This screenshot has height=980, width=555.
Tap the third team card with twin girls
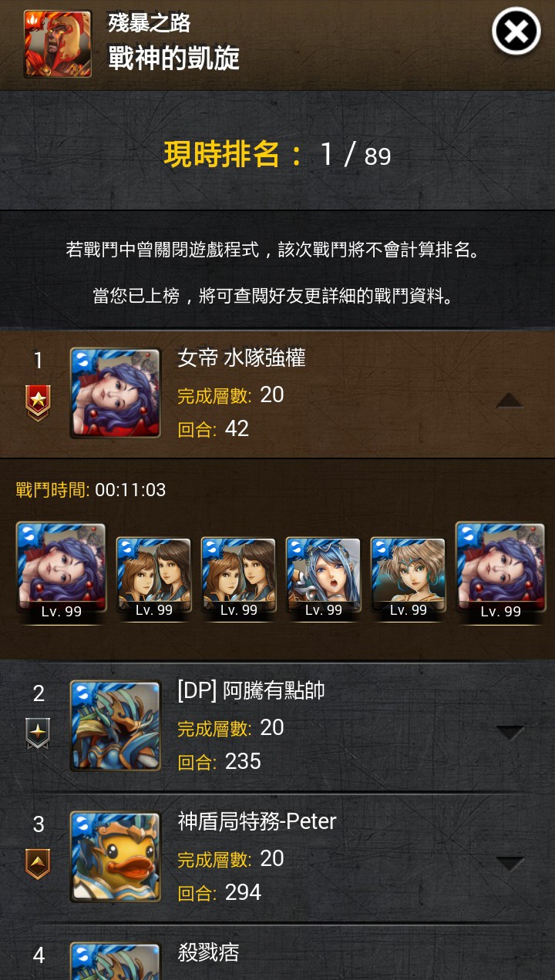[x=238, y=578]
